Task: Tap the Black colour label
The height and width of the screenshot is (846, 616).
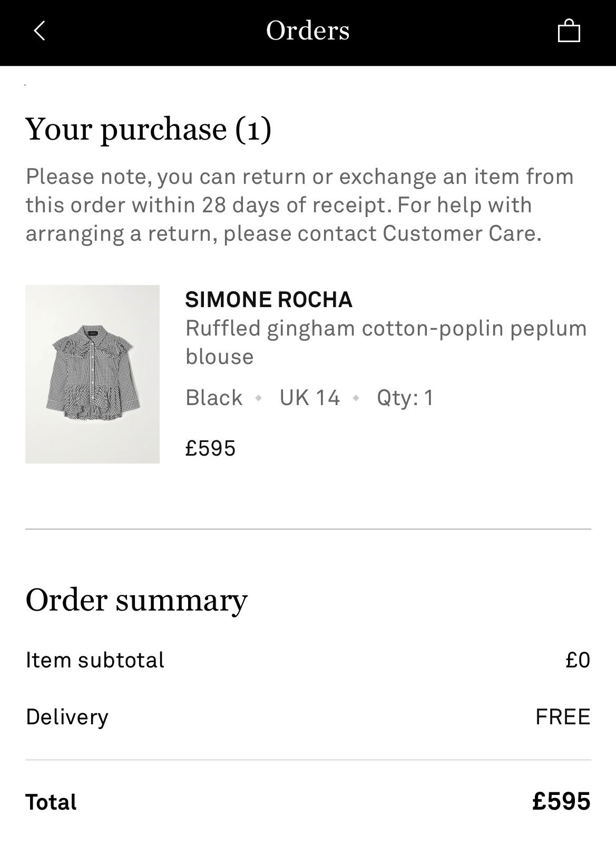Action: (x=214, y=398)
